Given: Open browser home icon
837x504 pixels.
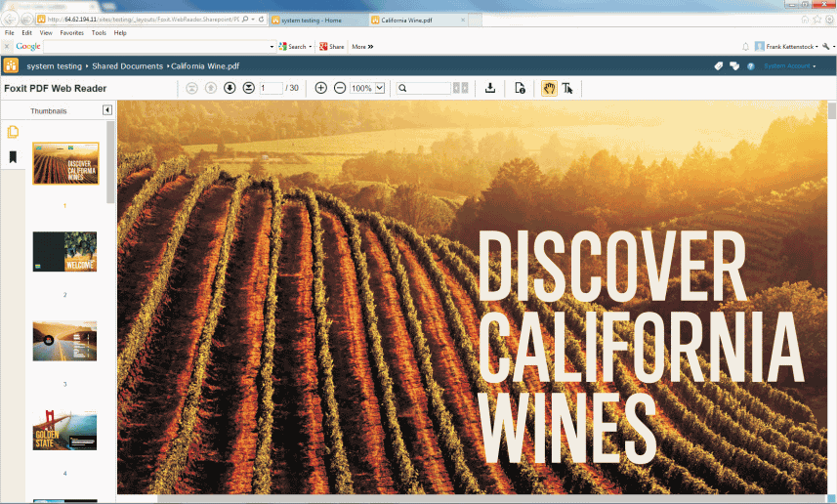Looking at the screenshot, I should (x=805, y=20).
